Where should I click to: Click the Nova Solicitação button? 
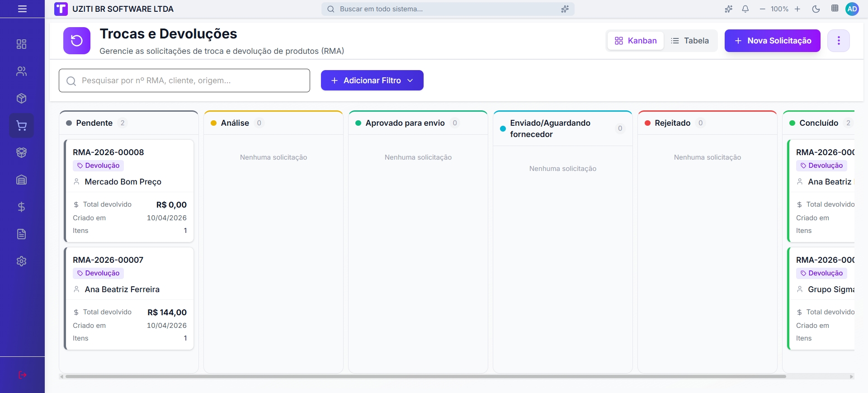(x=772, y=41)
